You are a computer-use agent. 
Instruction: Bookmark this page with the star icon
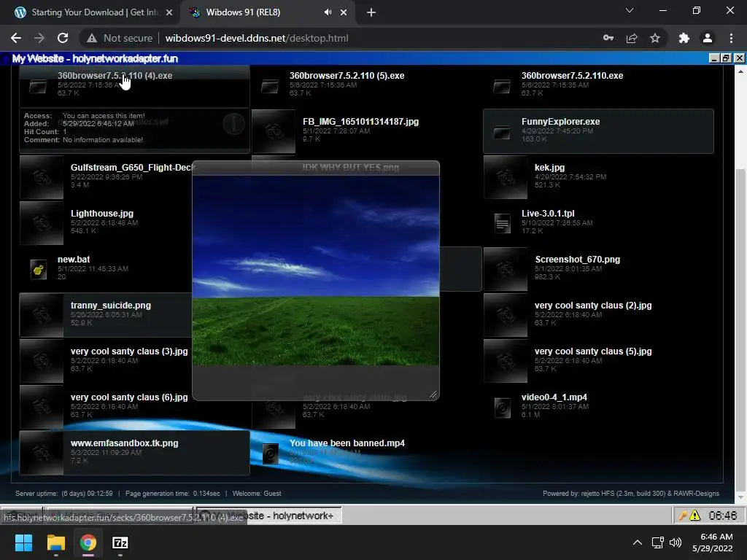[x=655, y=38]
